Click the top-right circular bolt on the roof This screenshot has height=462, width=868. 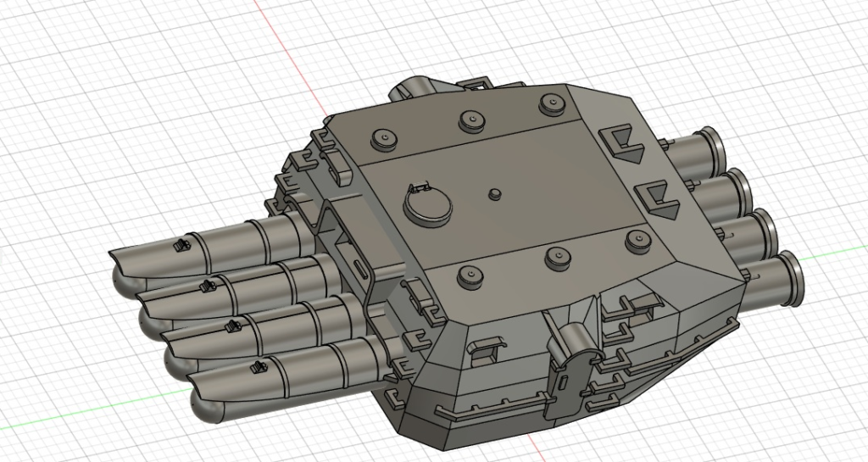pyautogui.click(x=551, y=103)
